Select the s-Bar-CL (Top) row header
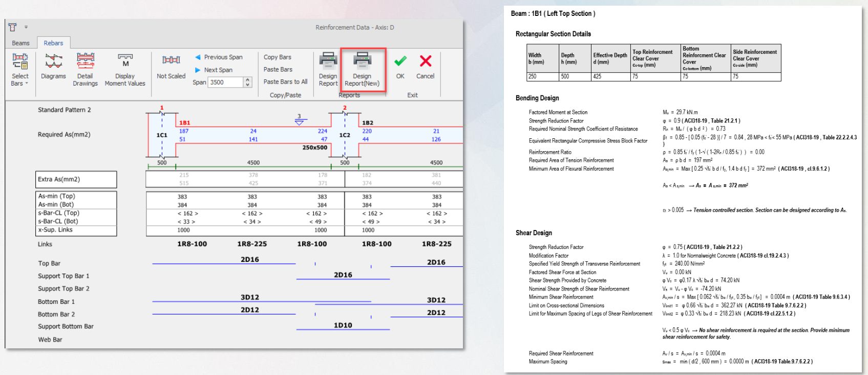868x375 pixels. [x=76, y=213]
